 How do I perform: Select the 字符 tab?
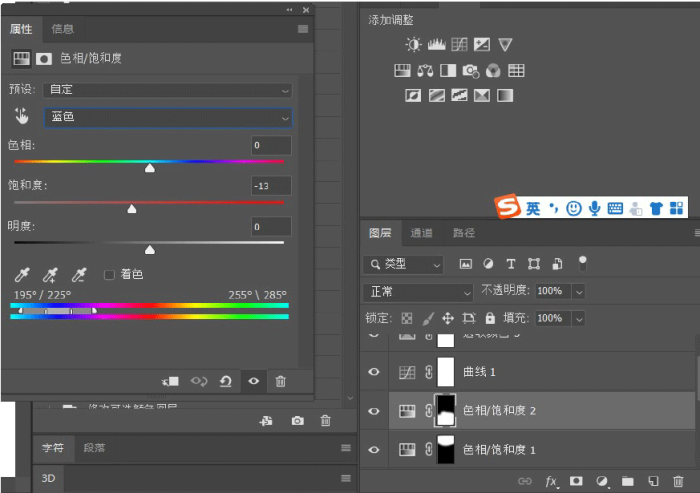pos(53,447)
